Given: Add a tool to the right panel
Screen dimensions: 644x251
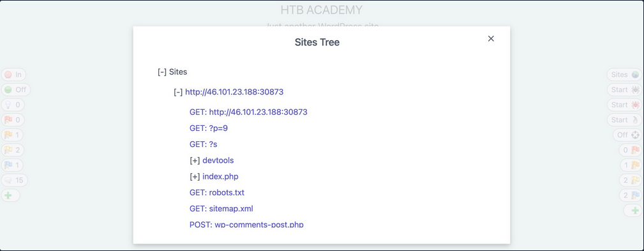Looking at the screenshot, I should [x=633, y=210].
